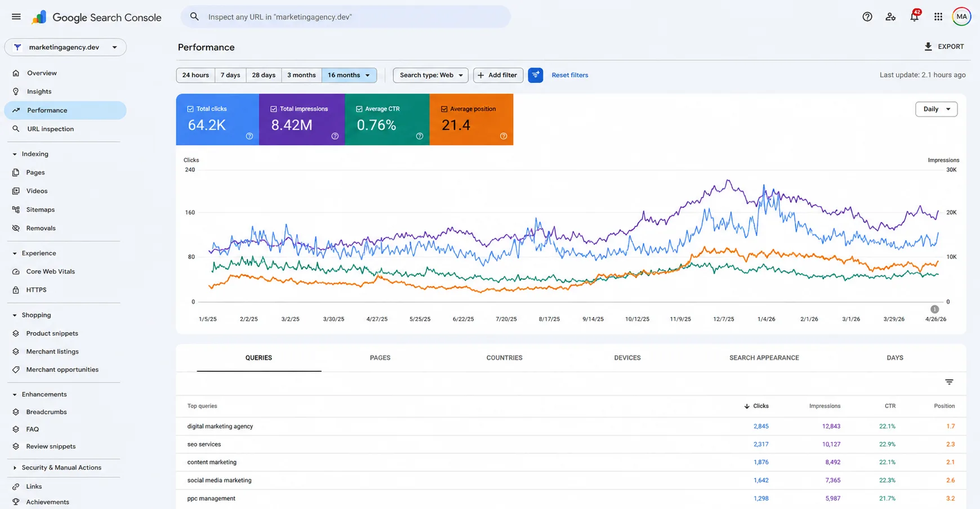Screen dimensions: 980x509
Task: Toggle the Total impressions checkbox
Action: 274,109
